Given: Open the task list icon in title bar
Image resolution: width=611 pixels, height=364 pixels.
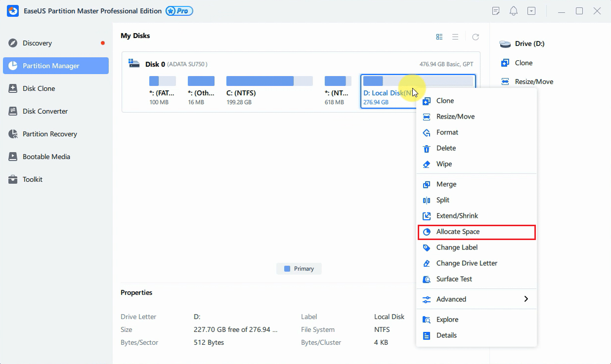Looking at the screenshot, I should click(496, 11).
